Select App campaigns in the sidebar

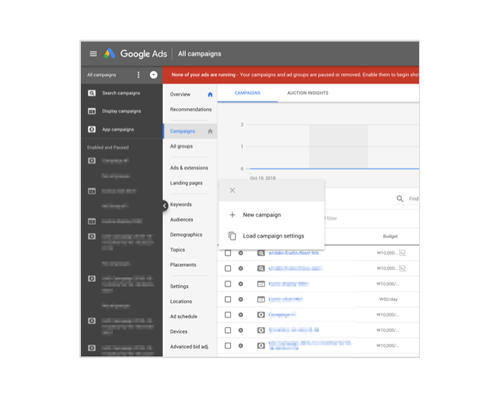click(x=118, y=129)
